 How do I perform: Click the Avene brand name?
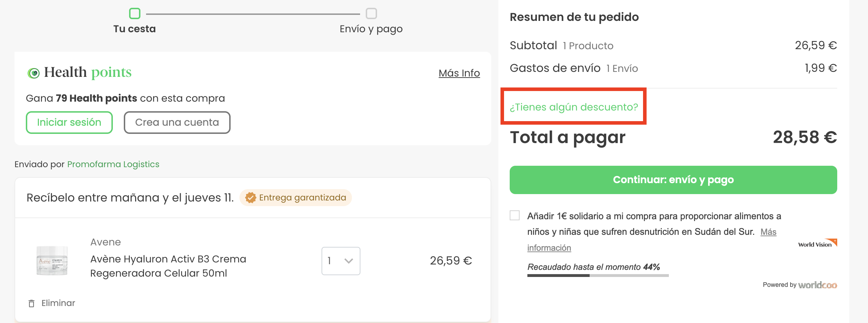pos(105,242)
